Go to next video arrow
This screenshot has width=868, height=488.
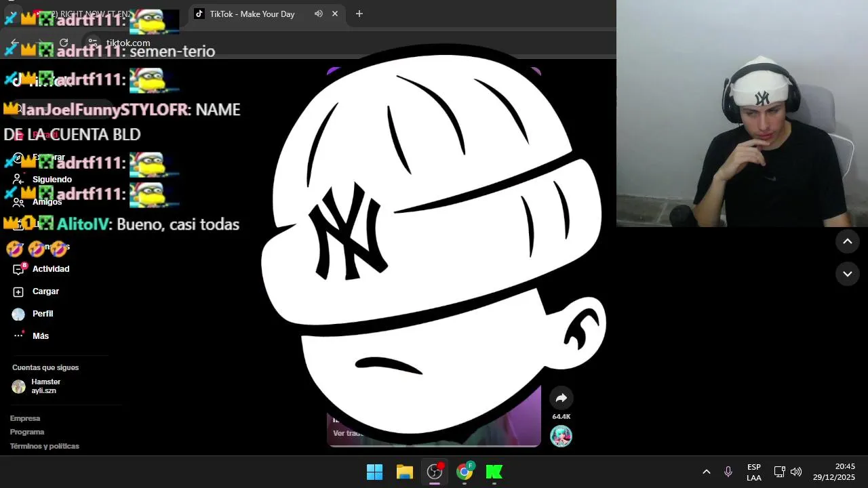847,274
